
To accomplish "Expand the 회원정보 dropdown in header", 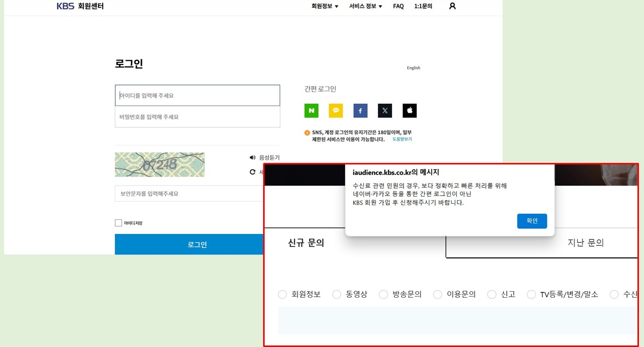I will coord(325,6).
